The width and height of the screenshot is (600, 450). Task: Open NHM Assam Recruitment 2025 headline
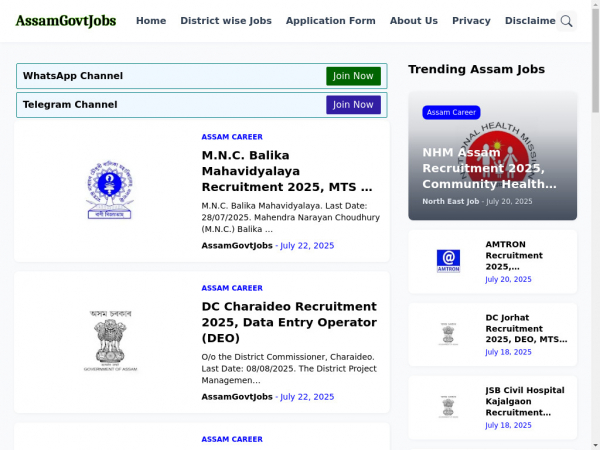pos(489,168)
